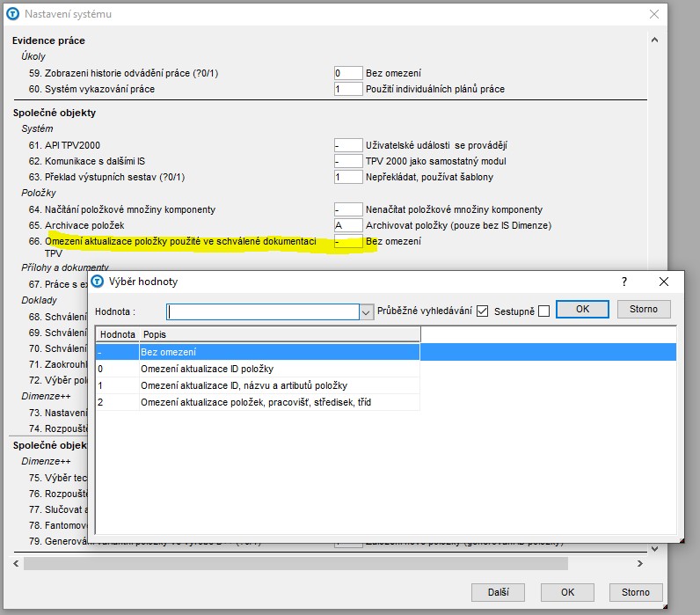
Task: Select the 'Bez omezení' row
Action: point(264,352)
